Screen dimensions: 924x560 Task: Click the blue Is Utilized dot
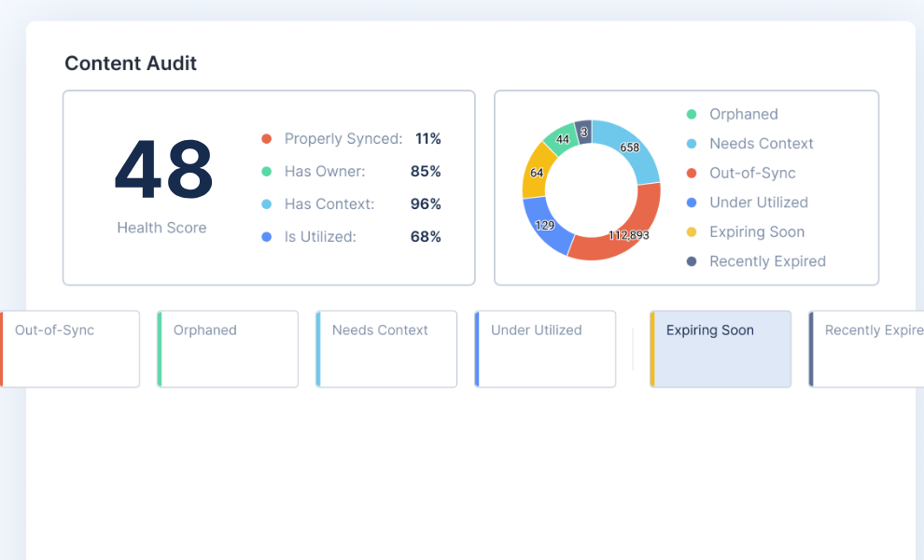[x=266, y=237]
